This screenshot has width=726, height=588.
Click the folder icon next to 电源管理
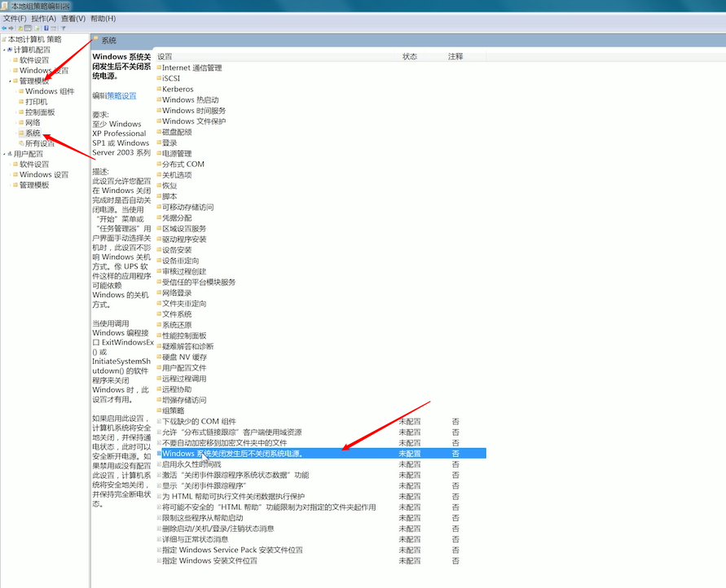pyautogui.click(x=159, y=153)
